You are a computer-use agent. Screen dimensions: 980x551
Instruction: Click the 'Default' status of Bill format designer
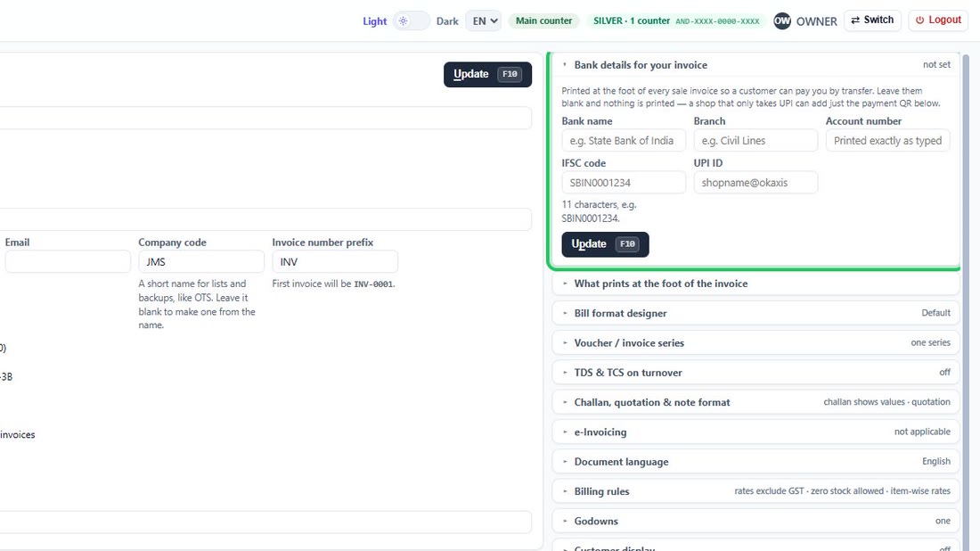pos(935,313)
